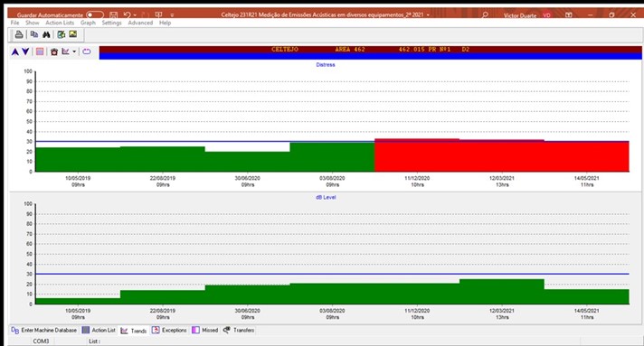
Task: Click the CELTEJO header text
Action: 285,50
